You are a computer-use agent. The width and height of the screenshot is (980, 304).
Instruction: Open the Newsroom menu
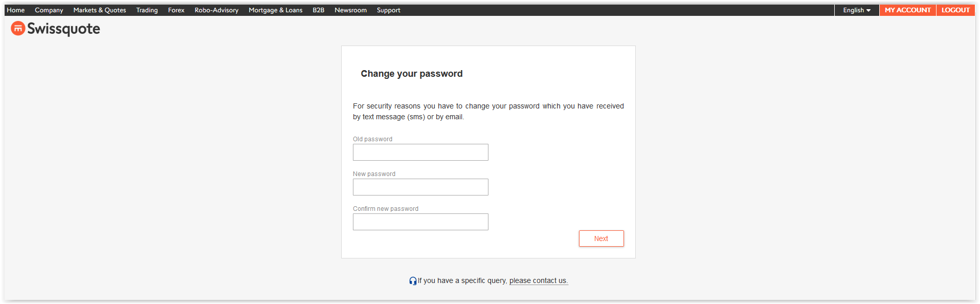(350, 10)
